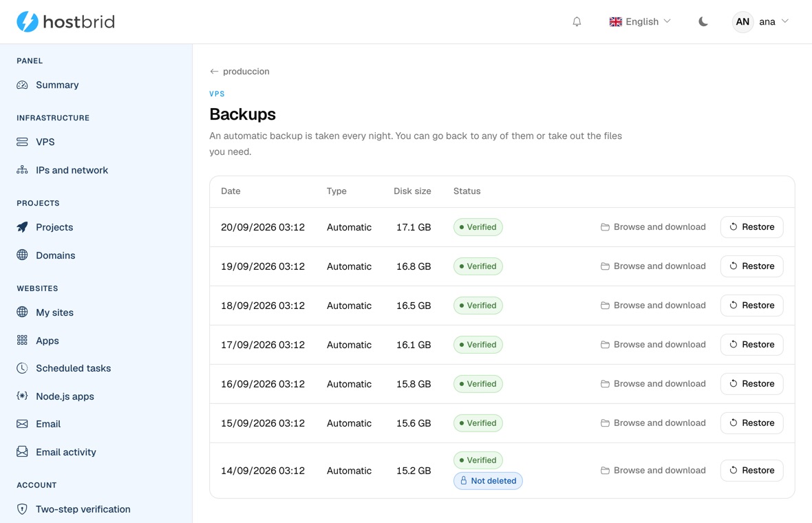Restore the 14/09/2026 backup
The image size is (812, 523).
click(751, 470)
